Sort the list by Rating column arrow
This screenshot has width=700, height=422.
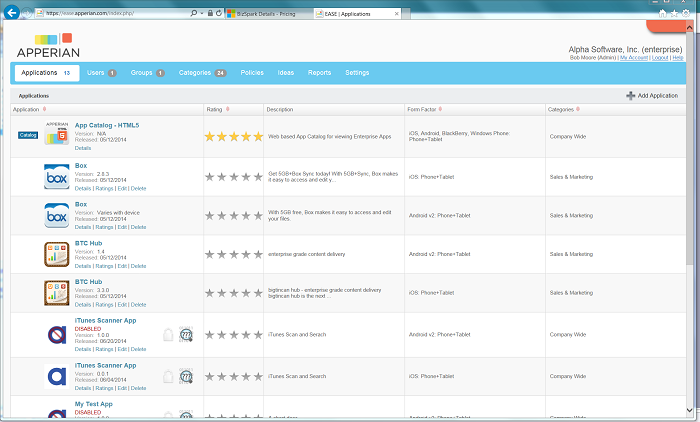[x=228, y=109]
